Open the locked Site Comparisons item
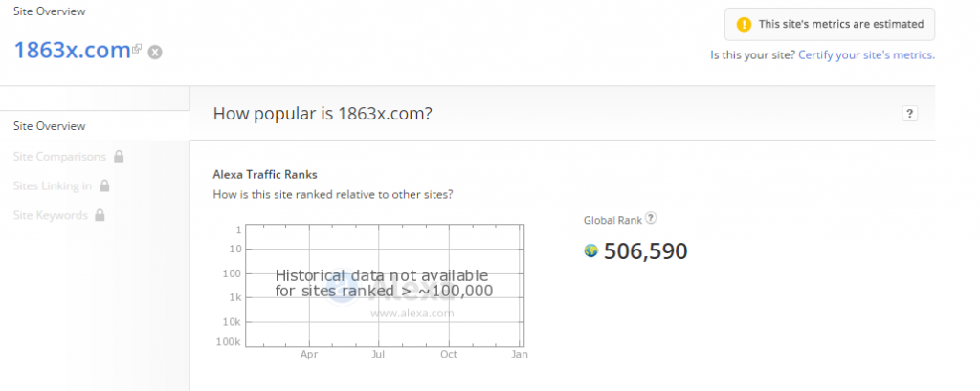 69,156
